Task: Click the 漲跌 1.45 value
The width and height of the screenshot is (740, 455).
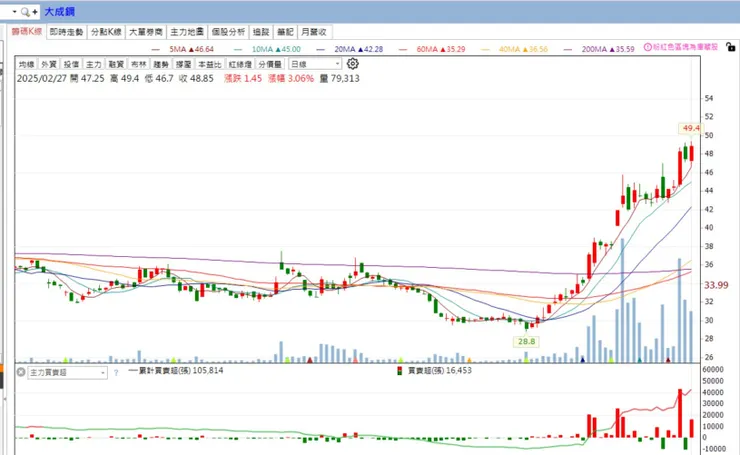Action: pyautogui.click(x=243, y=78)
